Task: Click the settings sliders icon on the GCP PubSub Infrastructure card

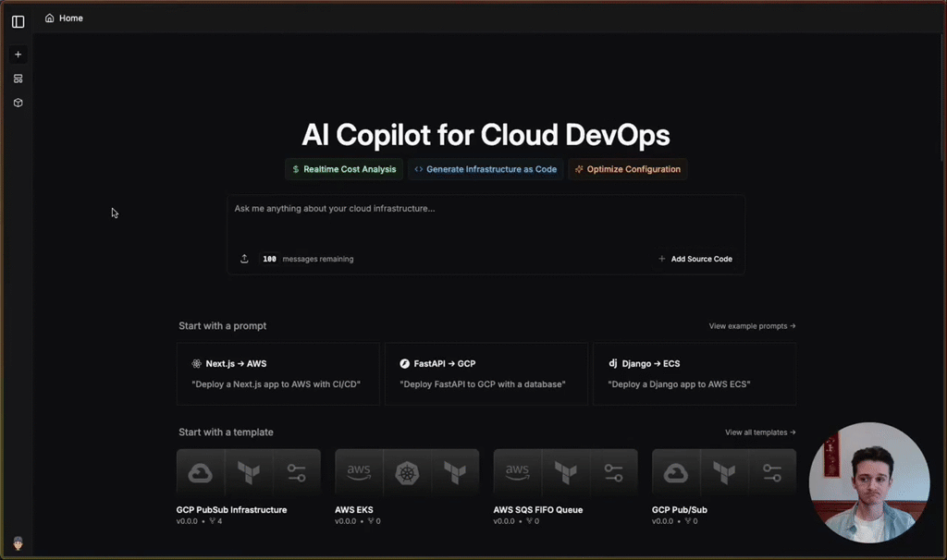Action: click(297, 472)
